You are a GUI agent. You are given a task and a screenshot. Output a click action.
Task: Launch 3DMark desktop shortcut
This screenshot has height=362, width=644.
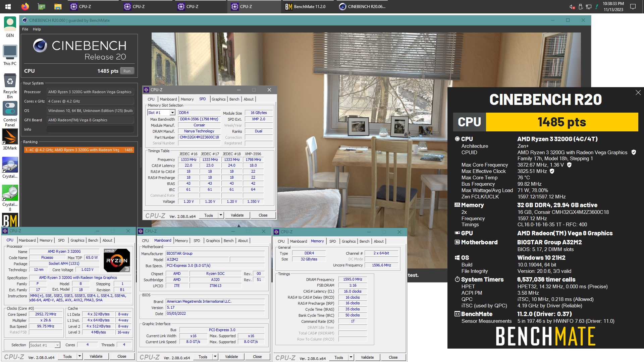(10, 140)
